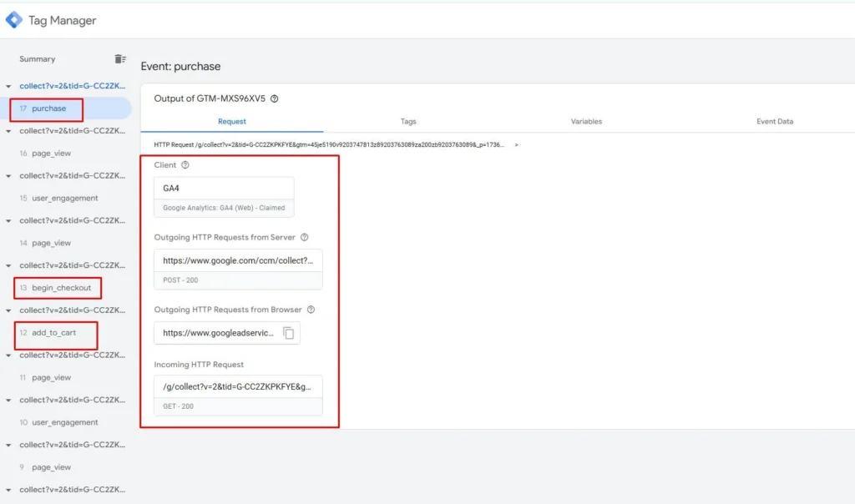Open help for Outgoing HTTP Requests from Browser
The height and width of the screenshot is (504, 855).
tap(311, 310)
